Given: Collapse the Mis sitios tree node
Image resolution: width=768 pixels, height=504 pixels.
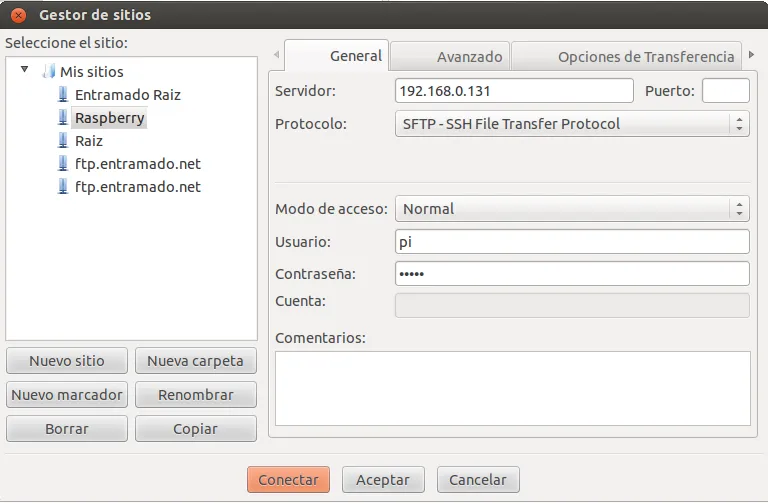Looking at the screenshot, I should pyautogui.click(x=25, y=71).
